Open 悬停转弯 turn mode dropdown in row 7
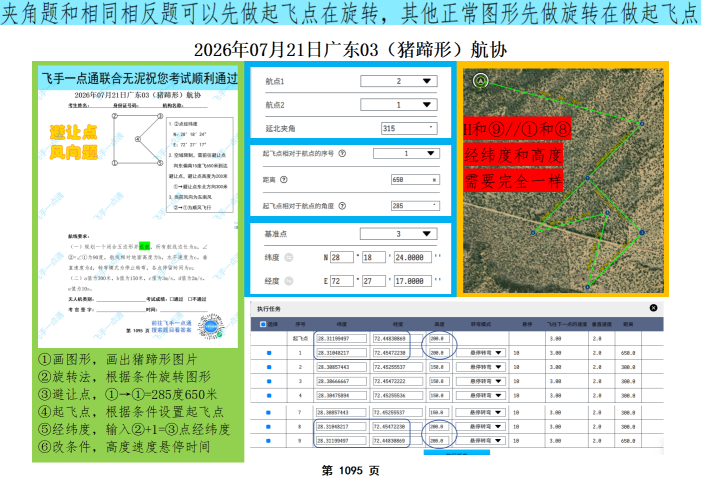 [481, 412]
